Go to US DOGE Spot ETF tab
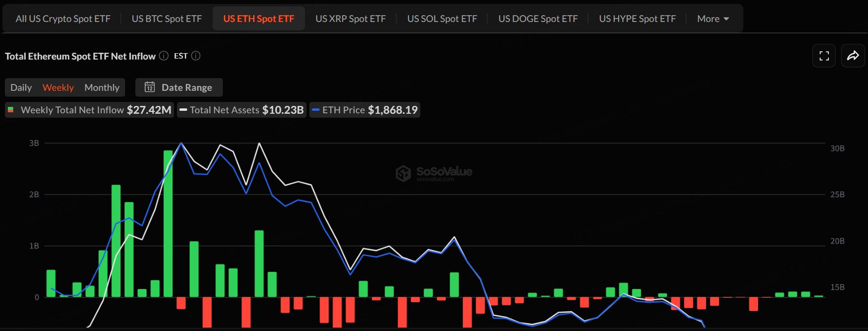 tap(538, 19)
